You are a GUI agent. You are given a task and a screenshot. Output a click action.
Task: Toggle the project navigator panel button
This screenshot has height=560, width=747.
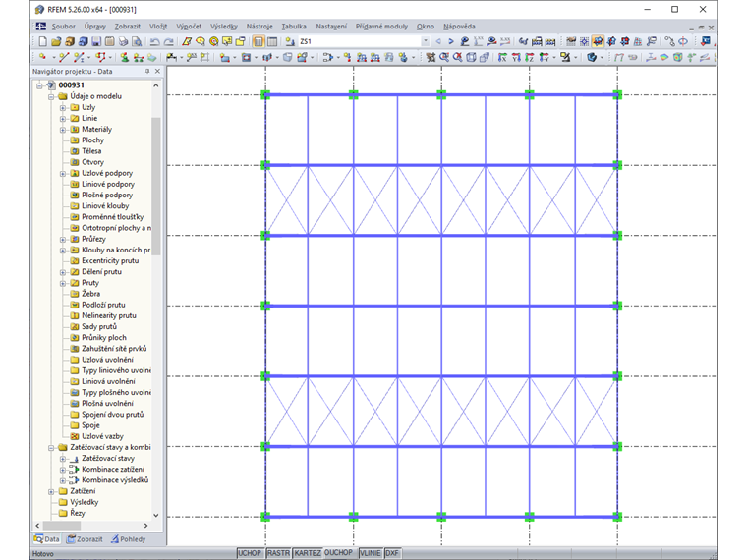tap(258, 41)
